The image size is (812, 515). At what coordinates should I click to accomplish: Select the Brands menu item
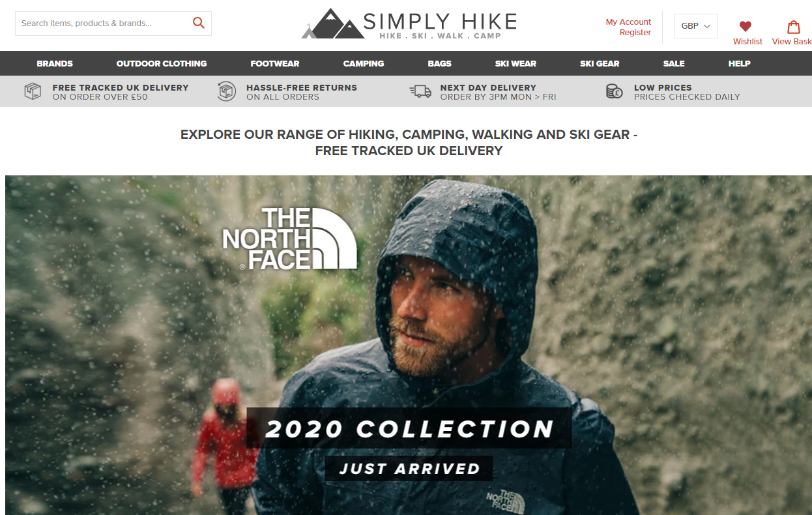click(55, 63)
